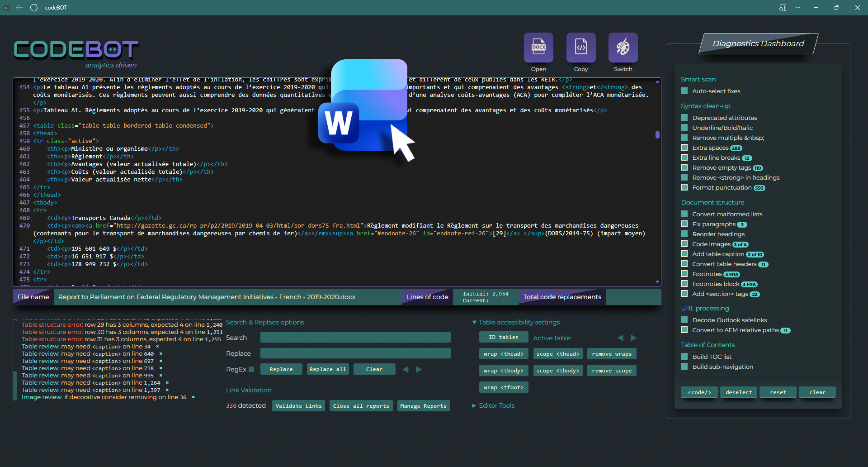Screen dimensions: 868x467
Task: Expand the Editor Tools section
Action: pyautogui.click(x=496, y=405)
